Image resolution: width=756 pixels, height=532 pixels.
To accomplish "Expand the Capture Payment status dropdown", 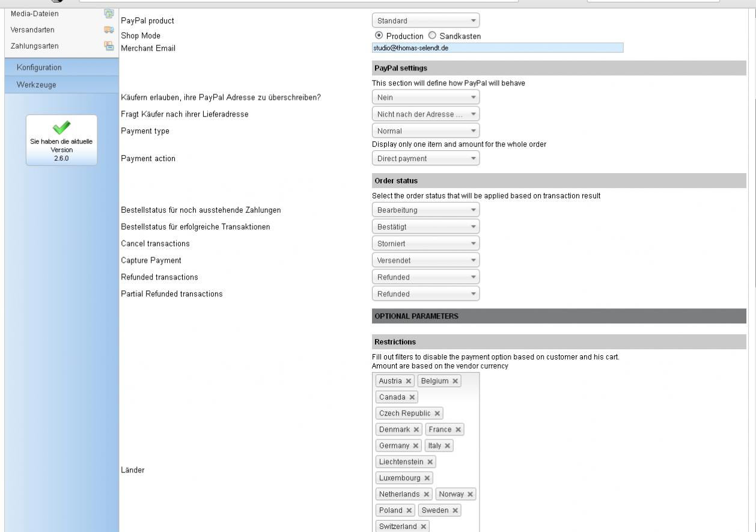I will click(x=425, y=261).
